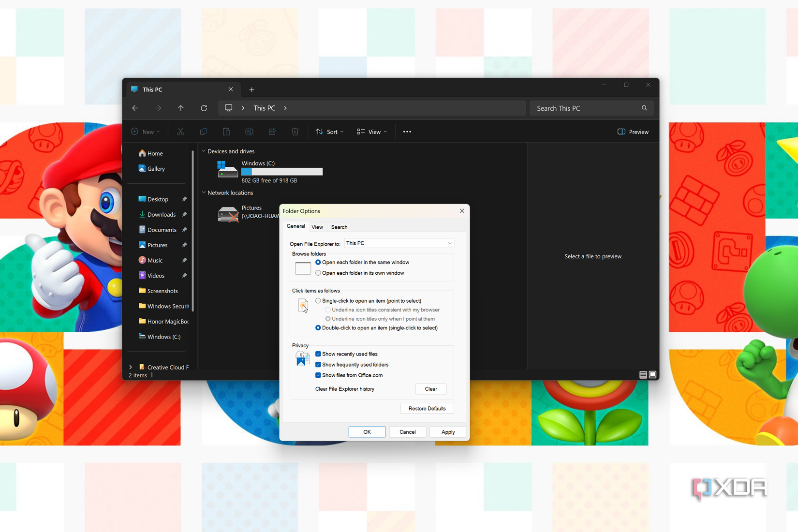Switch to the View tab in Folder Options
This screenshot has width=798, height=532.
click(317, 226)
